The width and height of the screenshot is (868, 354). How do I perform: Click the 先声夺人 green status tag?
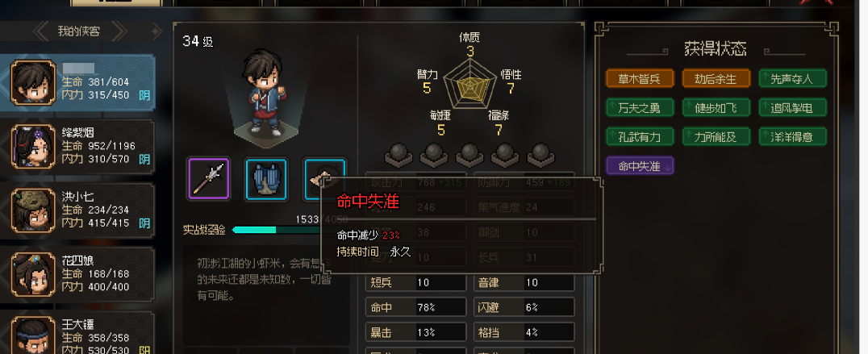pyautogui.click(x=793, y=78)
